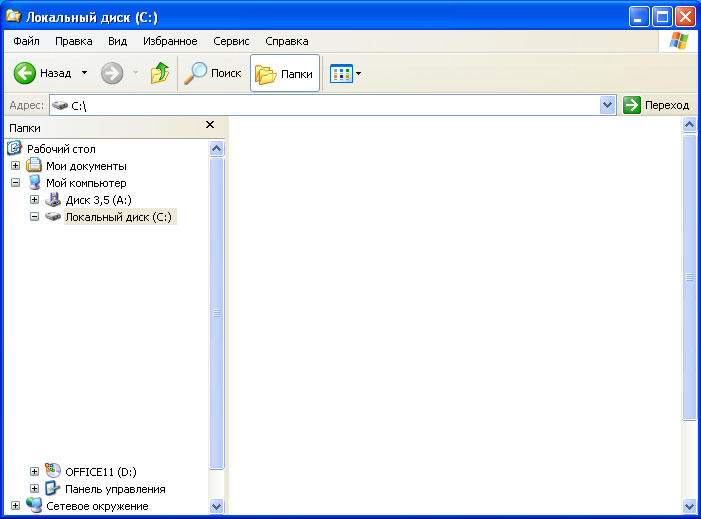Screen dimensions: 701x519
Task: Click the main pane scrollbar thumb
Action: 690,277
